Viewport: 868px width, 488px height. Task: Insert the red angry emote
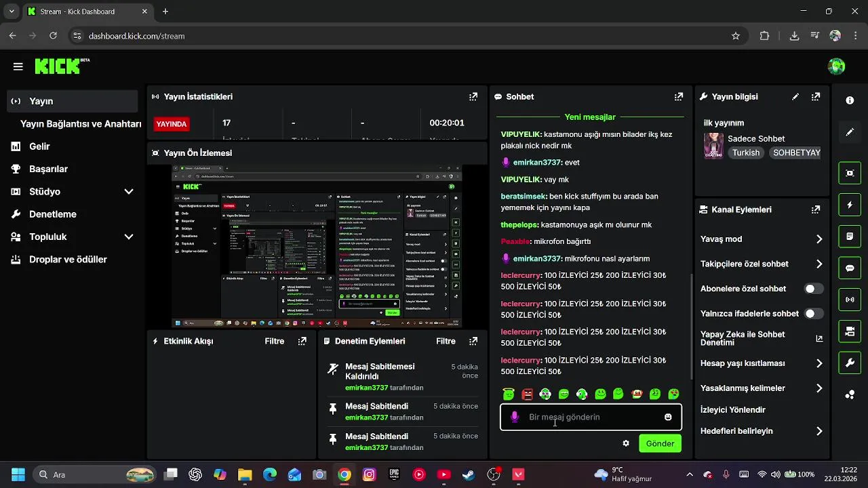(x=528, y=394)
